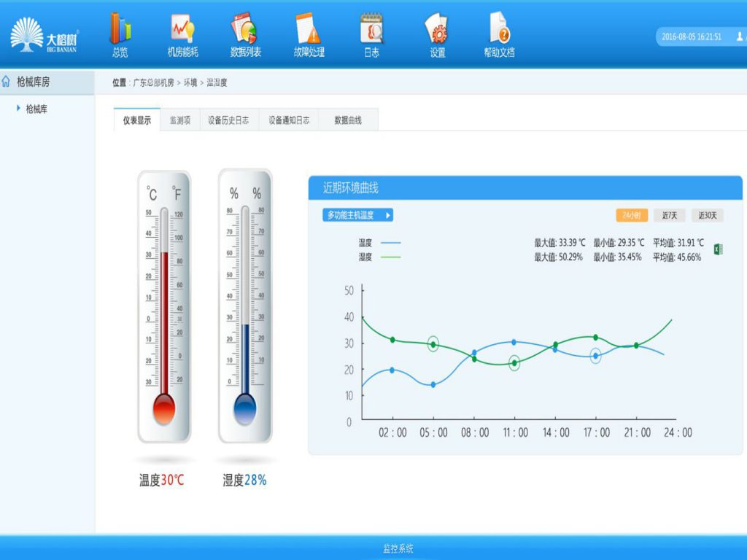Viewport: 747px width, 560px height.
Task: Click the red temperature thermometer gauge
Action: pyautogui.click(x=164, y=307)
